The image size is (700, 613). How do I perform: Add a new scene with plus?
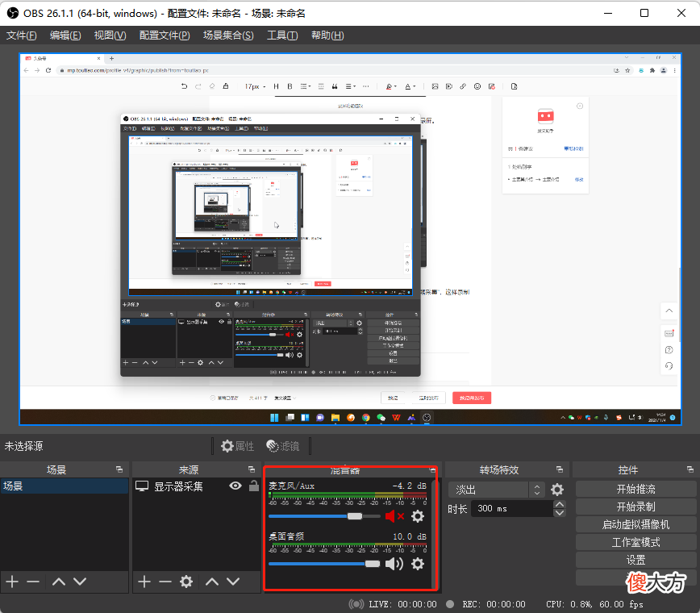(12, 582)
